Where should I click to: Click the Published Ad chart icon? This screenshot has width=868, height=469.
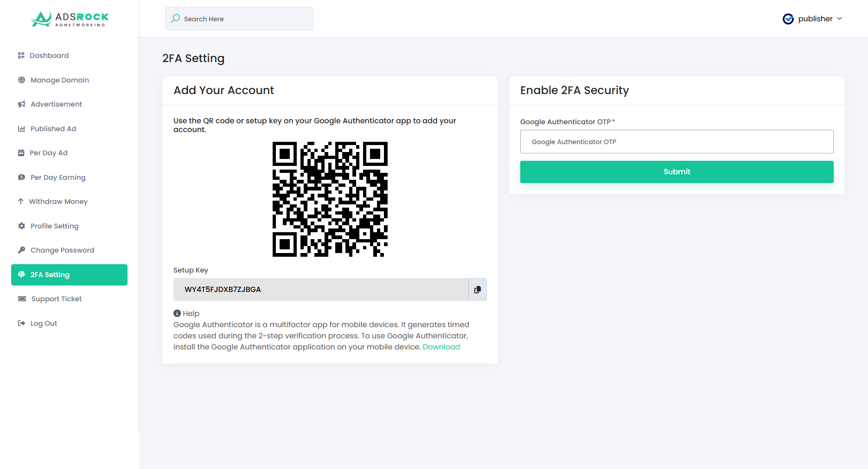click(21, 129)
